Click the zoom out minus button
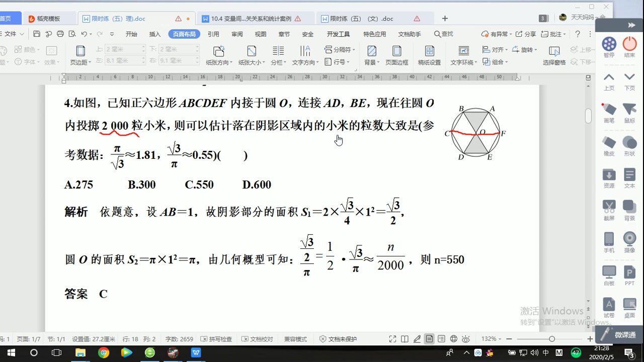The image size is (644, 362). point(509,339)
